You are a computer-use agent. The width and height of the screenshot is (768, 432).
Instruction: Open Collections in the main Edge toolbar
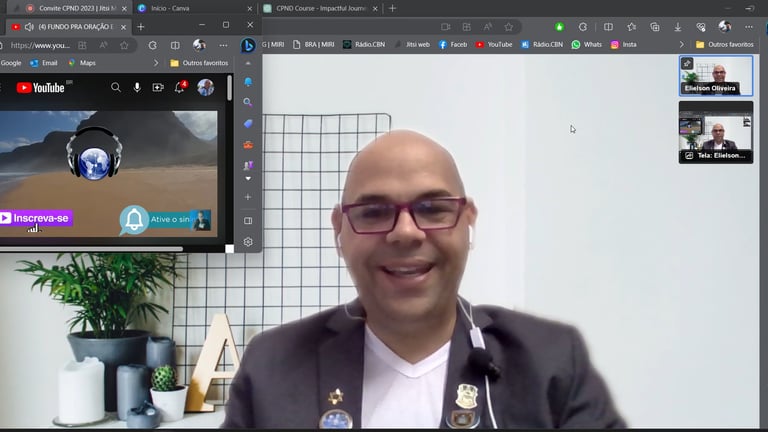pos(655,27)
